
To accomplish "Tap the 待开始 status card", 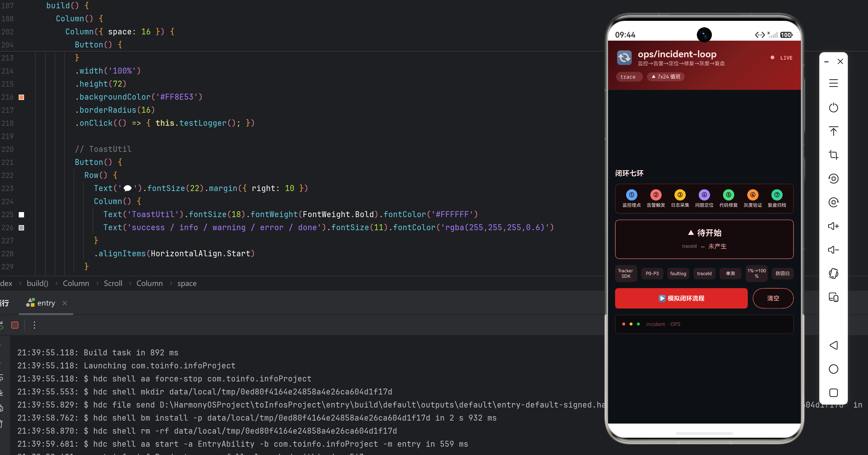I will 704,239.
